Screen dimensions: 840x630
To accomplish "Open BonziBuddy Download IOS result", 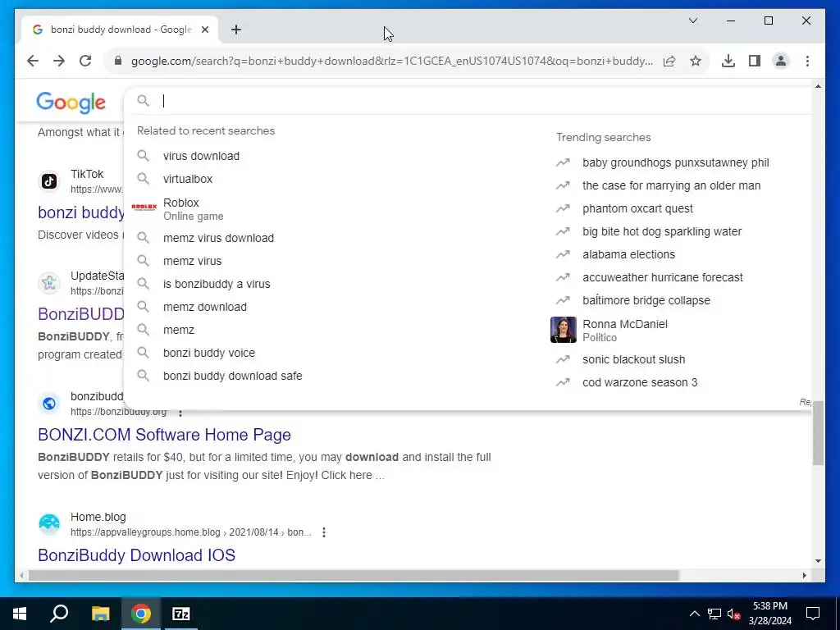I will click(x=137, y=555).
